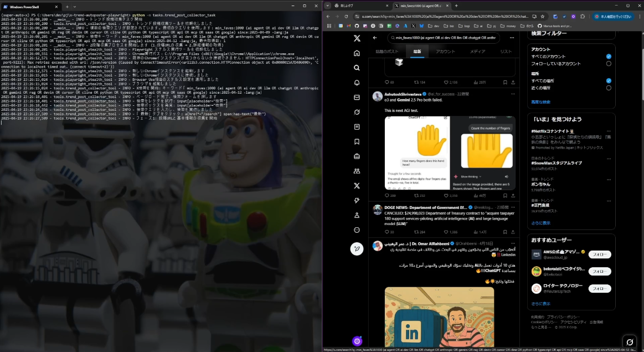Follow the AWS公式 account

tap(599, 254)
